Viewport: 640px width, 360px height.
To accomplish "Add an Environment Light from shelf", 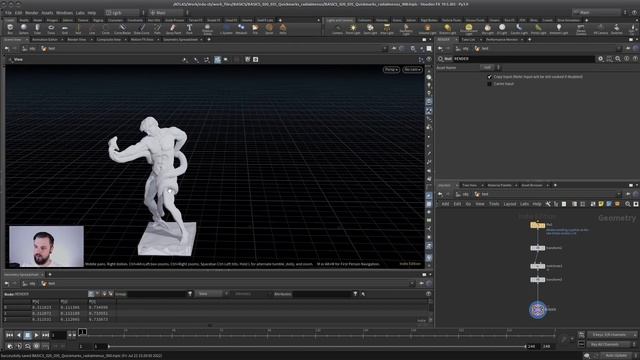I will pos(469,29).
